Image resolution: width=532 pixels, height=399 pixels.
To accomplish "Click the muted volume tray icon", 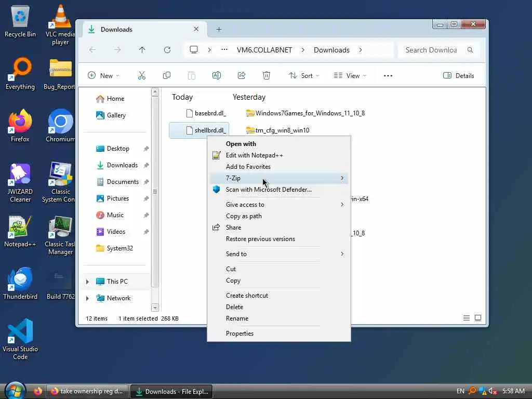I will pyautogui.click(x=493, y=391).
